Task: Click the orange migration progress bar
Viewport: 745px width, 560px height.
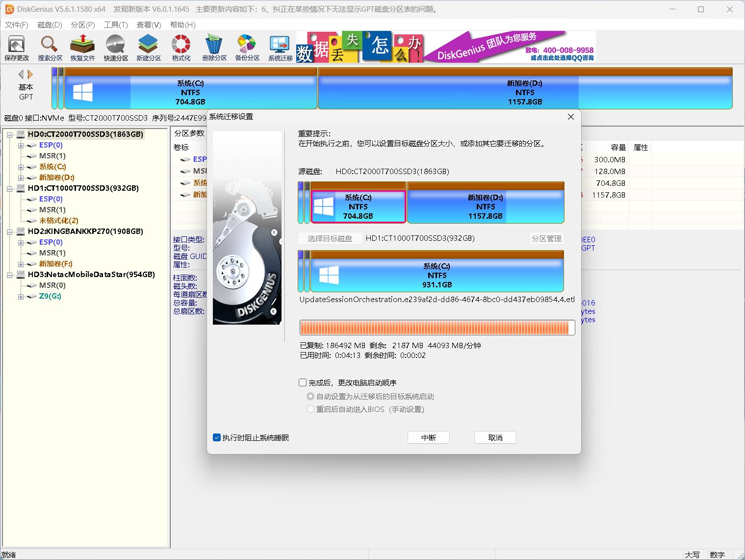Action: [437, 328]
